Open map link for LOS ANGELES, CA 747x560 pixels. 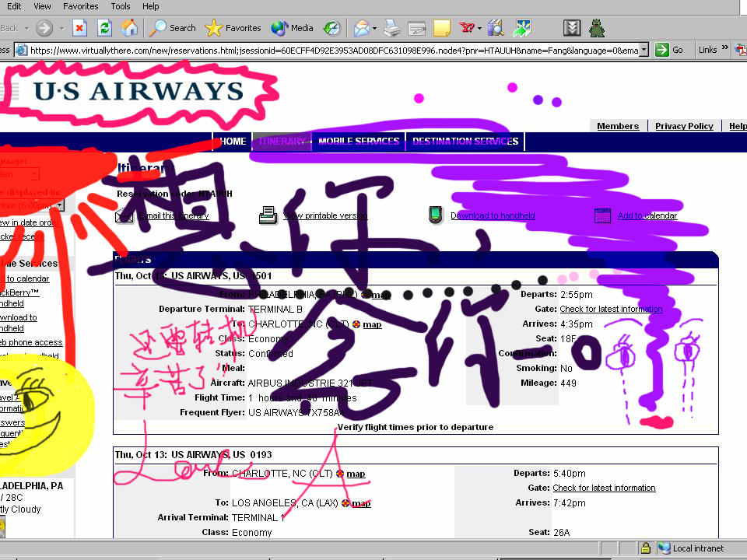click(360, 503)
